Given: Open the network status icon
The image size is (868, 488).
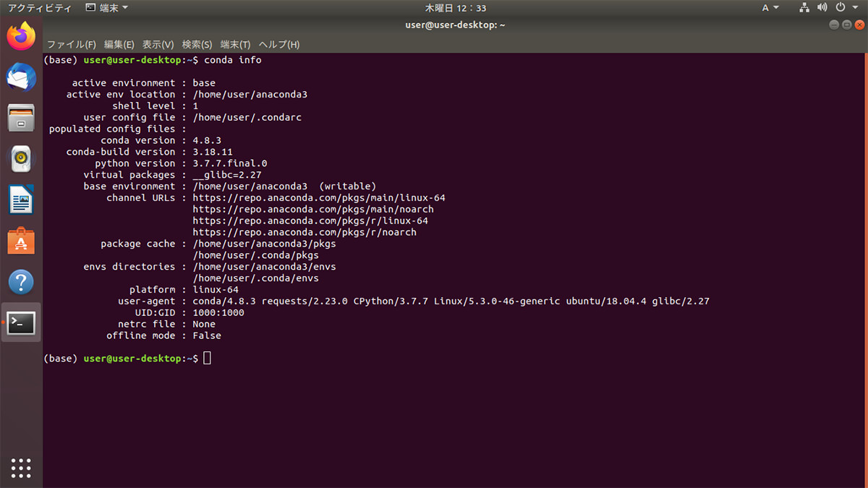Looking at the screenshot, I should [x=804, y=8].
